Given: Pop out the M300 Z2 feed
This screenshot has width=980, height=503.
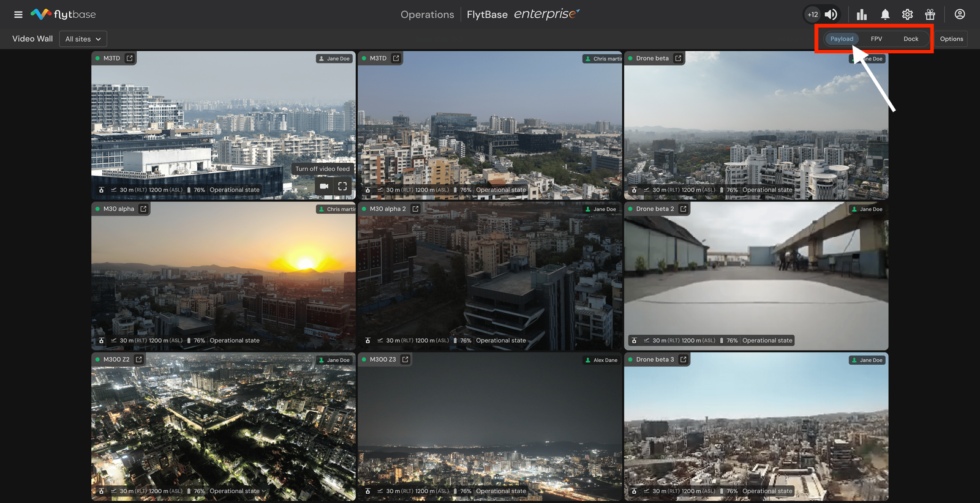Looking at the screenshot, I should point(139,359).
